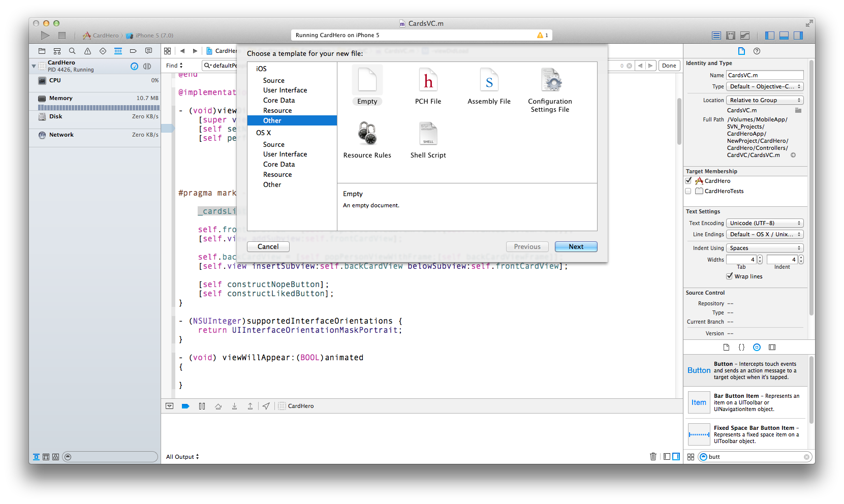The width and height of the screenshot is (844, 504).
Task: Choose the PCH File template
Action: pyautogui.click(x=428, y=86)
